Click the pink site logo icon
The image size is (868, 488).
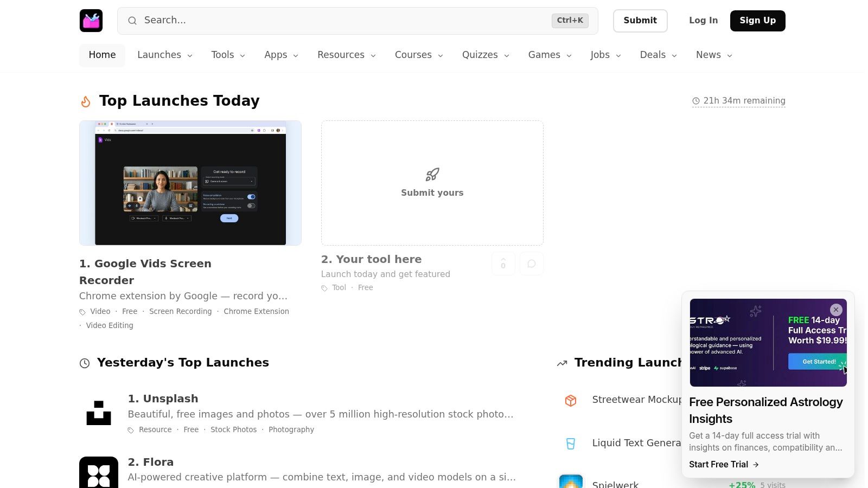point(91,21)
